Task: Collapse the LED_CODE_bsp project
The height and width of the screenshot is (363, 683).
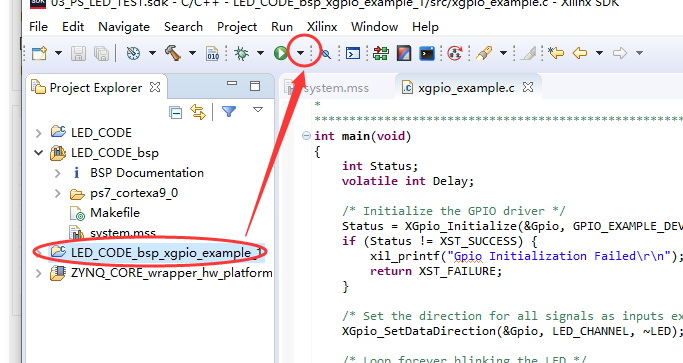Action: (38, 153)
